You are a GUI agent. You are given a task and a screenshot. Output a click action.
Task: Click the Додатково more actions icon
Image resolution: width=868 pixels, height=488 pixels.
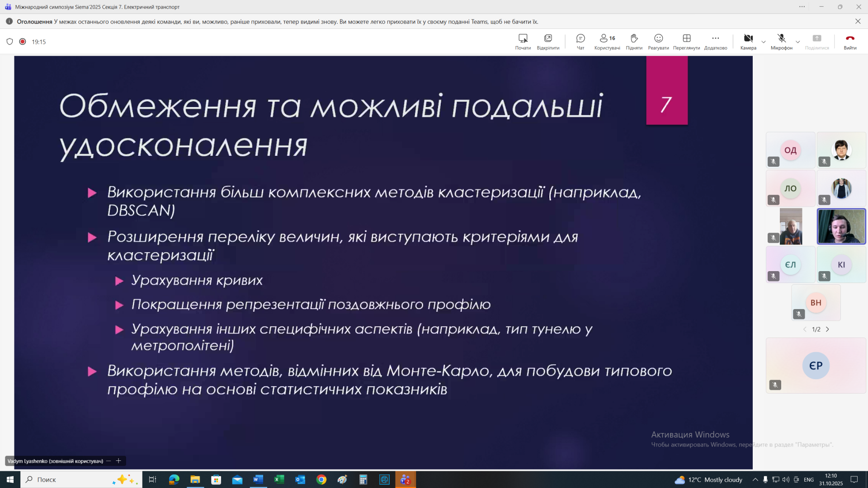coord(715,41)
